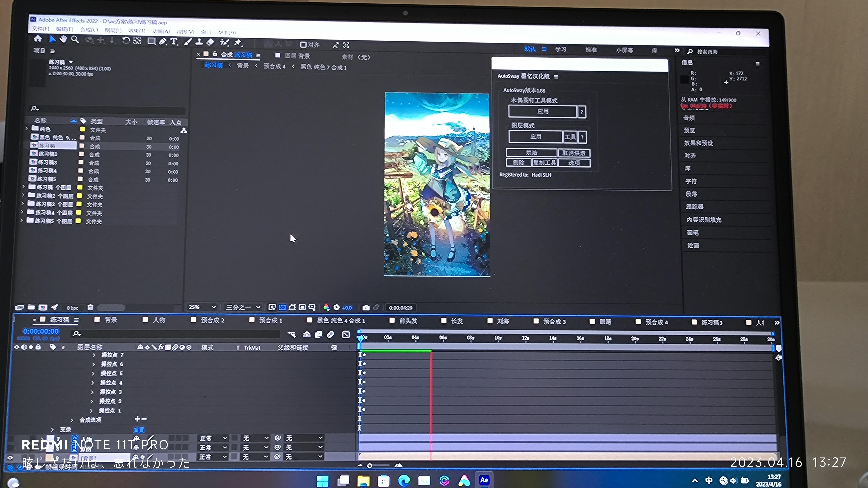The height and width of the screenshot is (488, 868).
Task: Click the 选项 button in AutoSway
Action: click(574, 163)
